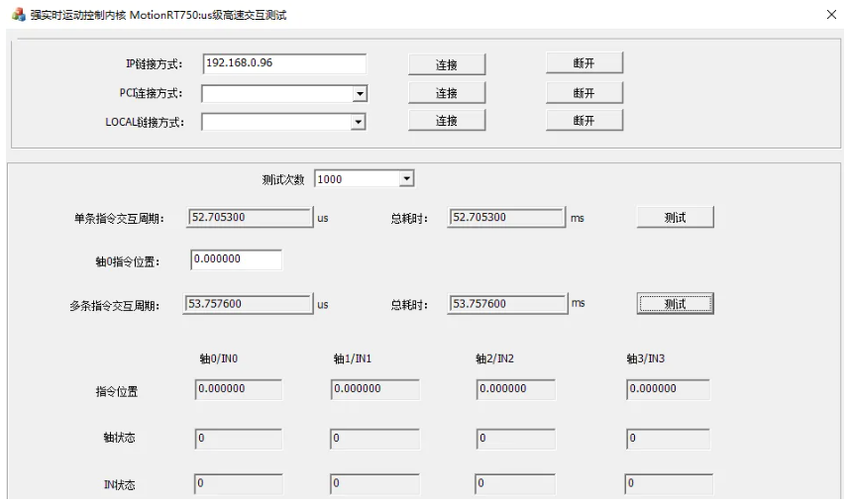Run the 测试 button for single command

(x=676, y=218)
